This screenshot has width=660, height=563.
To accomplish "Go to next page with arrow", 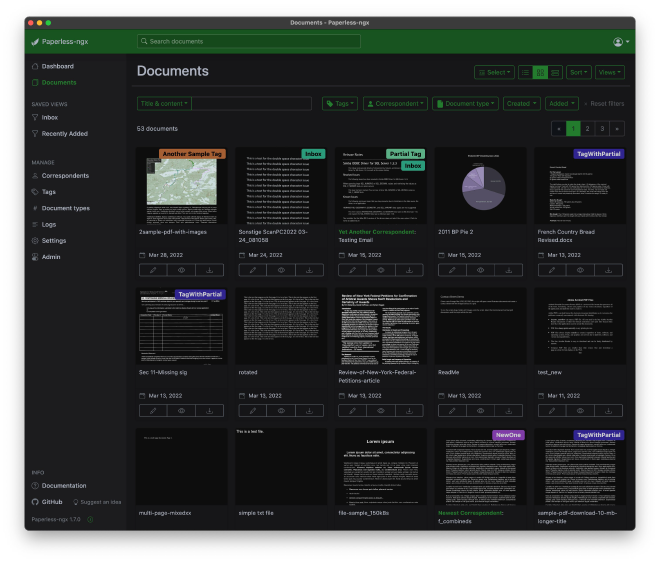I will click(x=617, y=129).
